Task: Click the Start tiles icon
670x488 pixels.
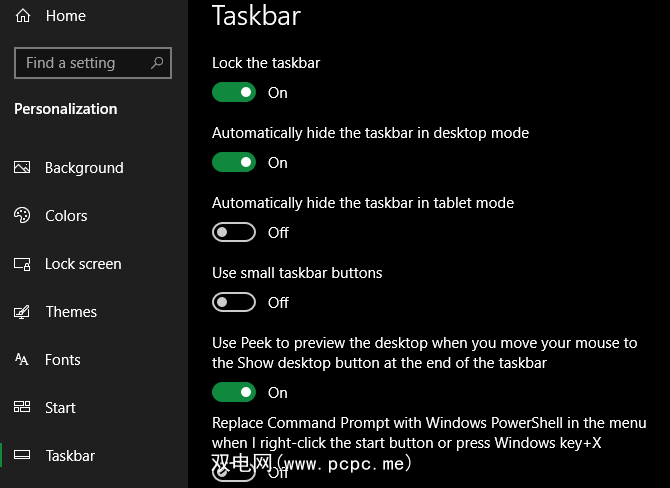Action: [23, 408]
